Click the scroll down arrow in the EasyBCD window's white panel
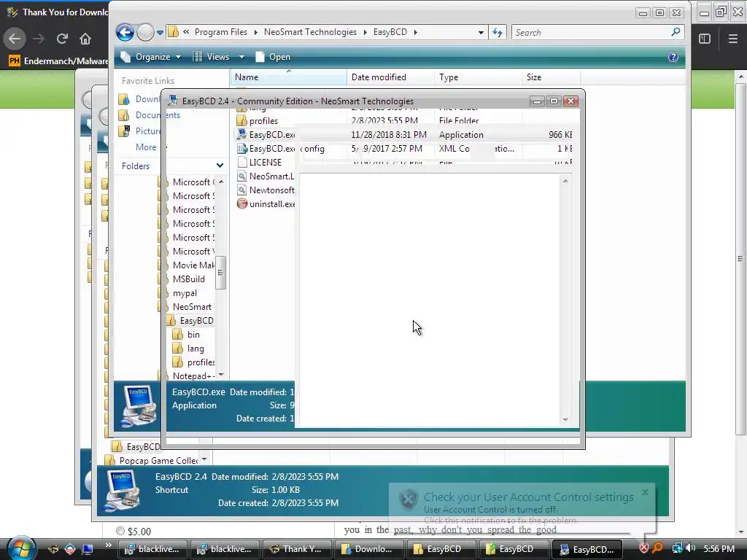This screenshot has width=747, height=560. [565, 419]
